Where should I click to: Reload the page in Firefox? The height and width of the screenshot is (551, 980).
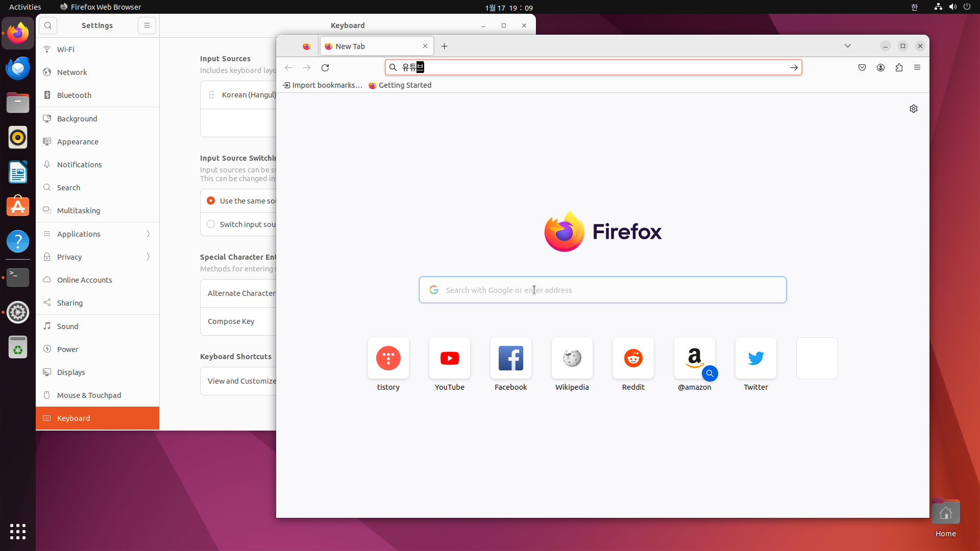(325, 67)
